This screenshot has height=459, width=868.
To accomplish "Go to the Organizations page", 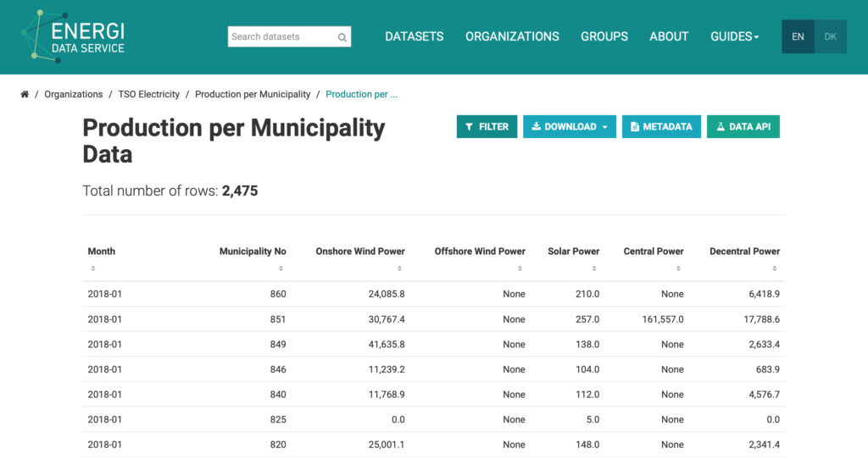I will pos(512,36).
